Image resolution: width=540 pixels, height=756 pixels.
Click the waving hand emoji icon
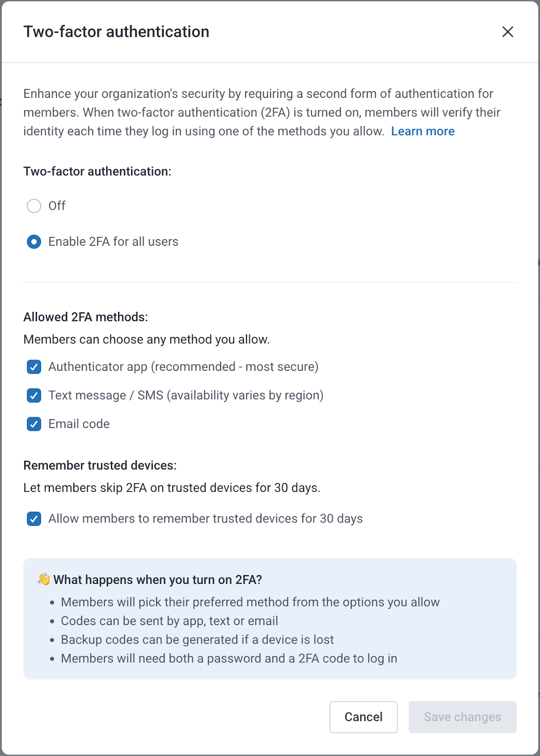click(44, 579)
